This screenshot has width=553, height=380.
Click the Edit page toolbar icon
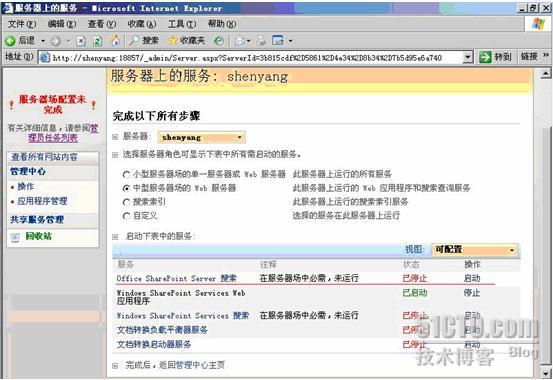(278, 41)
